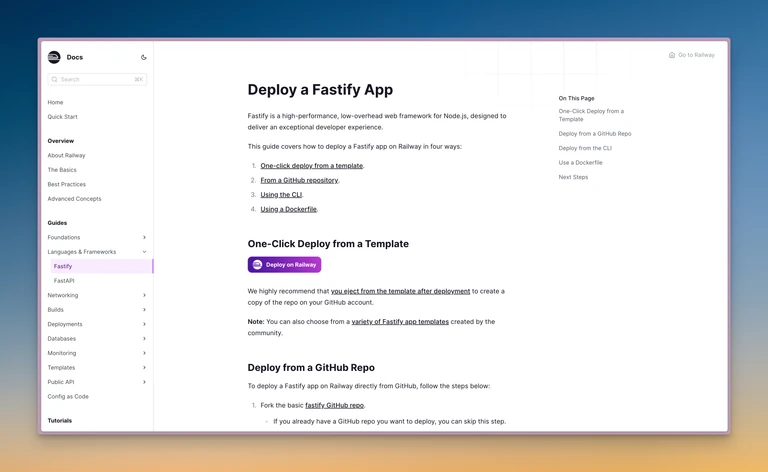Viewport: 768px width, 472px height.
Task: Click the One-Click Deploy from a Template section heading
Action: pyautogui.click(x=328, y=244)
